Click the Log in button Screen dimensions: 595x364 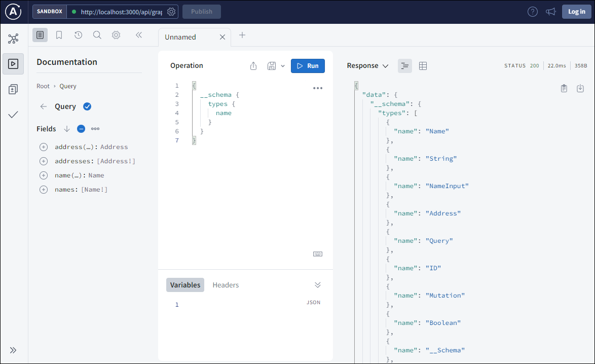[576, 12]
